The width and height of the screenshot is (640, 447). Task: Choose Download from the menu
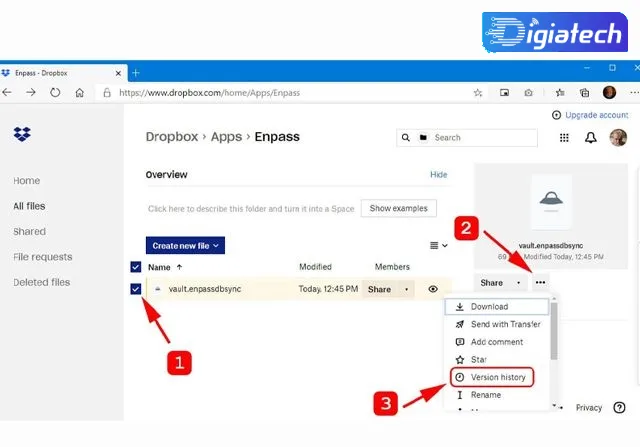pyautogui.click(x=496, y=307)
